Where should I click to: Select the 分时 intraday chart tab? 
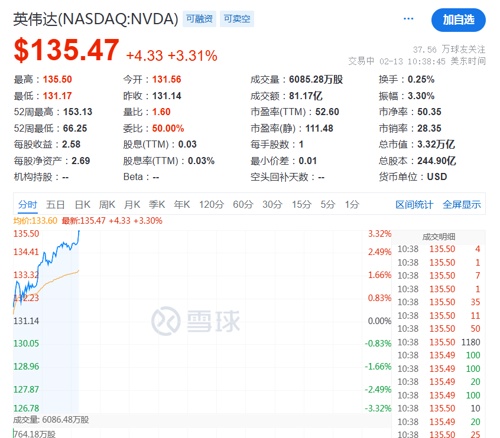click(x=28, y=204)
